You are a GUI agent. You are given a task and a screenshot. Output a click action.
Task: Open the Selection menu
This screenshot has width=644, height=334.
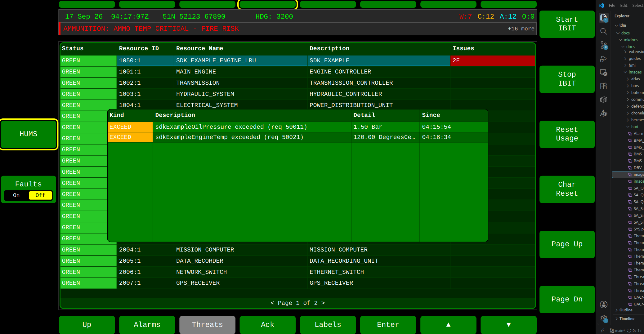[638, 5]
